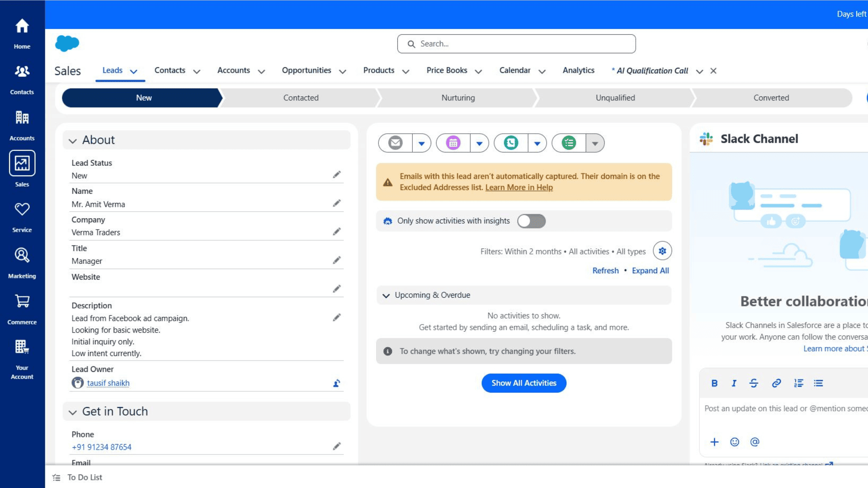The height and width of the screenshot is (488, 868).
Task: Open Products tab dropdown chevron
Action: pyautogui.click(x=406, y=71)
